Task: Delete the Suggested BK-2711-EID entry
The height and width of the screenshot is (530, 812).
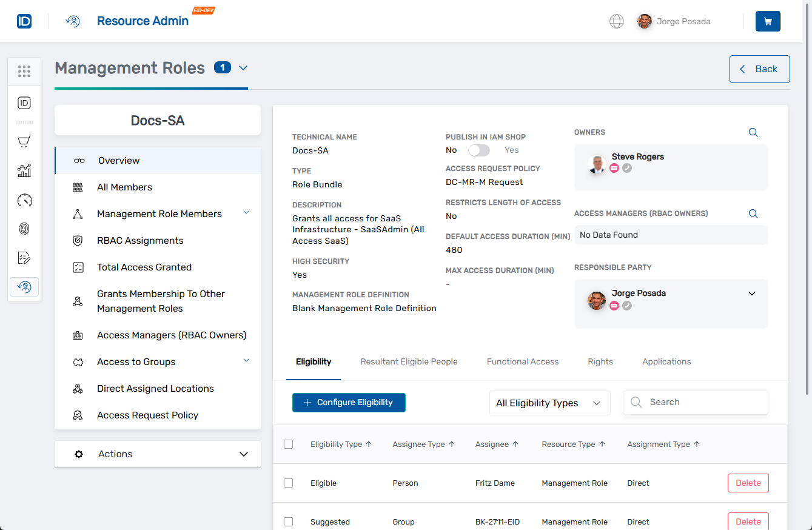Action: [748, 522]
